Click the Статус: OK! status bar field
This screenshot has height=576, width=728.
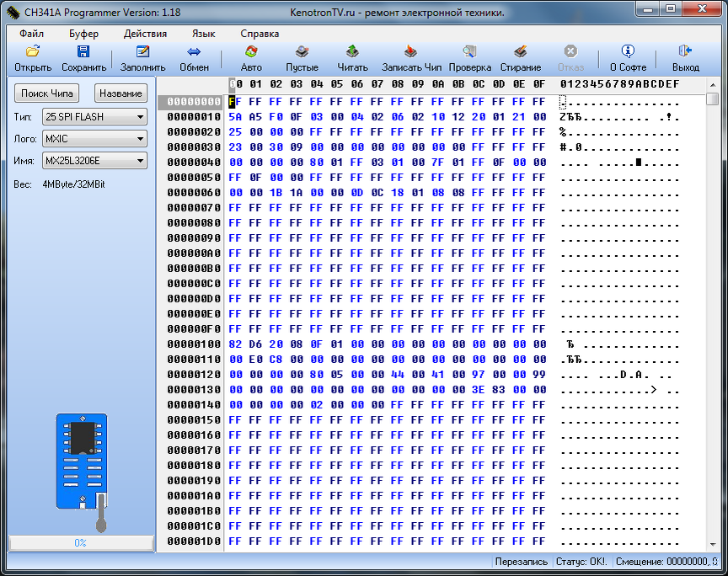[x=581, y=562]
